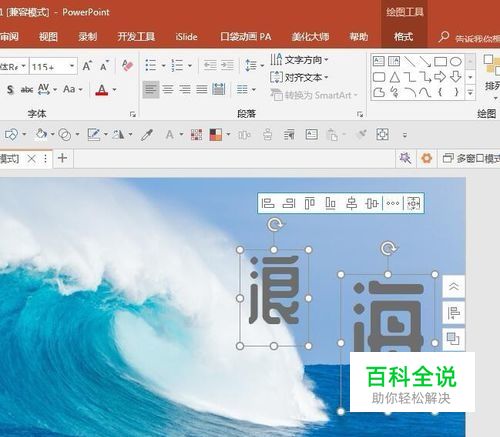The width and height of the screenshot is (500, 437).
Task: Select text box shape in gallery
Action: tap(379, 61)
